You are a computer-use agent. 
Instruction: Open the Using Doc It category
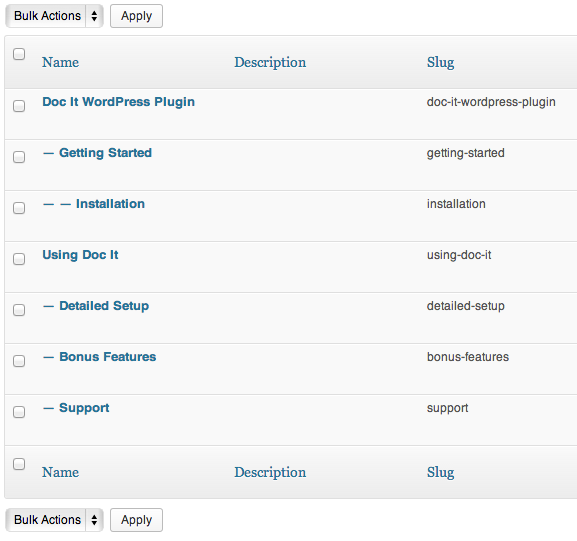[x=80, y=255]
